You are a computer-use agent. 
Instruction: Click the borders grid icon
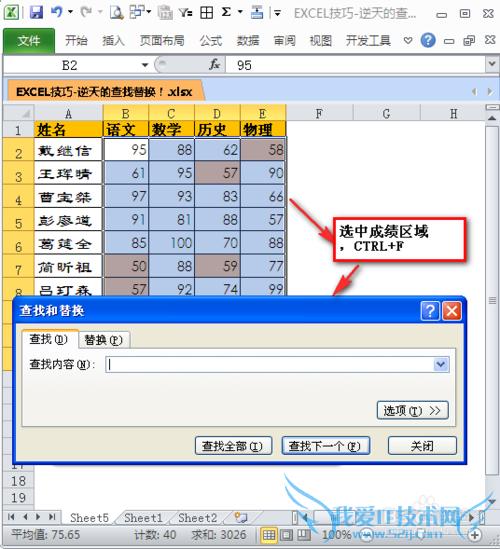tap(206, 13)
